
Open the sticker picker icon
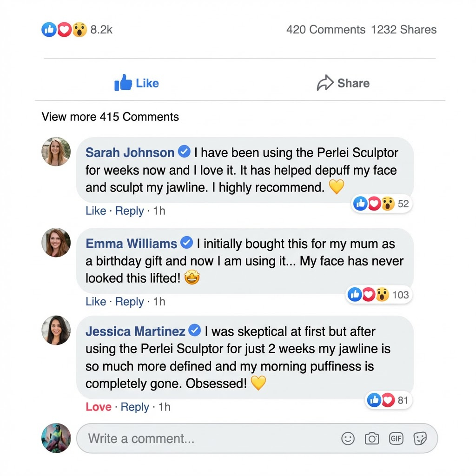point(420,438)
